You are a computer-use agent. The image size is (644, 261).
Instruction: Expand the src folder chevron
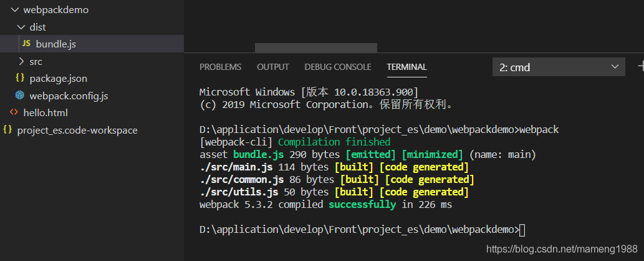click(21, 62)
